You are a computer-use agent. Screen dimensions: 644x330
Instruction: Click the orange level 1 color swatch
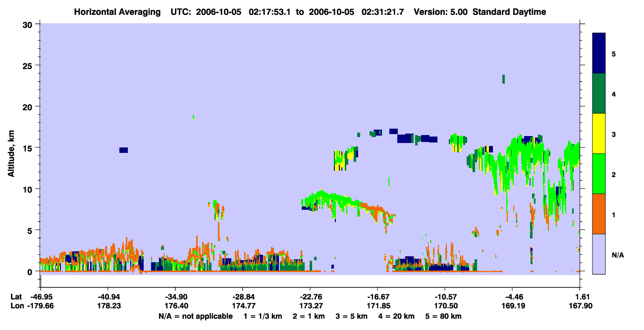click(599, 214)
